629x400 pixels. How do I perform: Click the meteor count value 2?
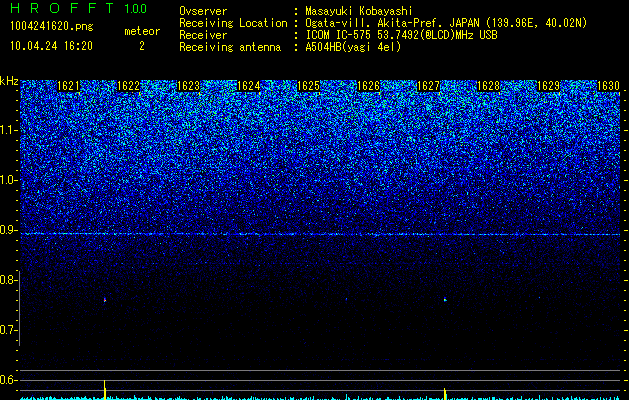[x=142, y=46]
